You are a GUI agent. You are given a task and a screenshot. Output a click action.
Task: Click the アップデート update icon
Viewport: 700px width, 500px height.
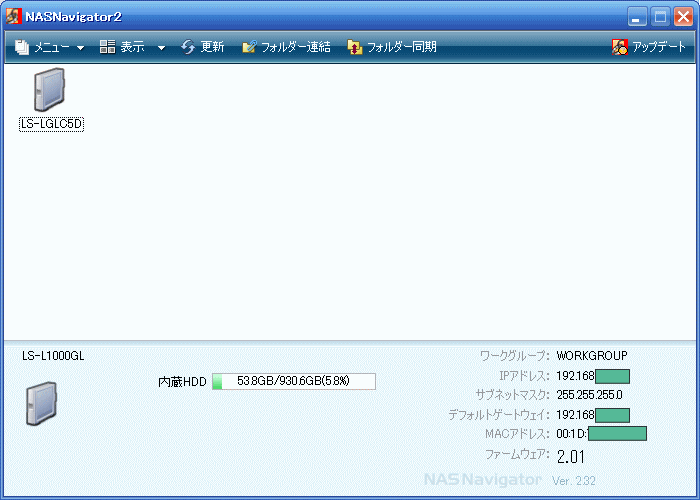[620, 47]
